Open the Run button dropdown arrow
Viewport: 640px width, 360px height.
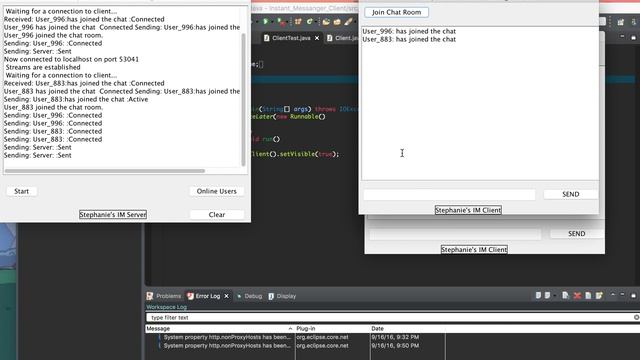[272, 22]
